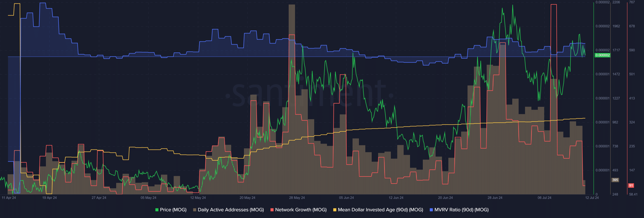Click the red Network Growth legend swatch
Image resolution: width=644 pixels, height=218 pixels.
point(272,210)
